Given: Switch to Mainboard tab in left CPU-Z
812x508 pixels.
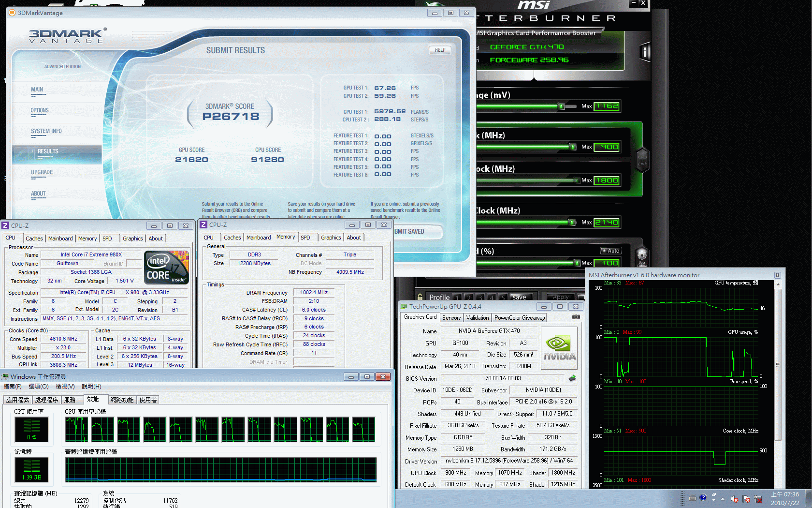Looking at the screenshot, I should point(60,239).
